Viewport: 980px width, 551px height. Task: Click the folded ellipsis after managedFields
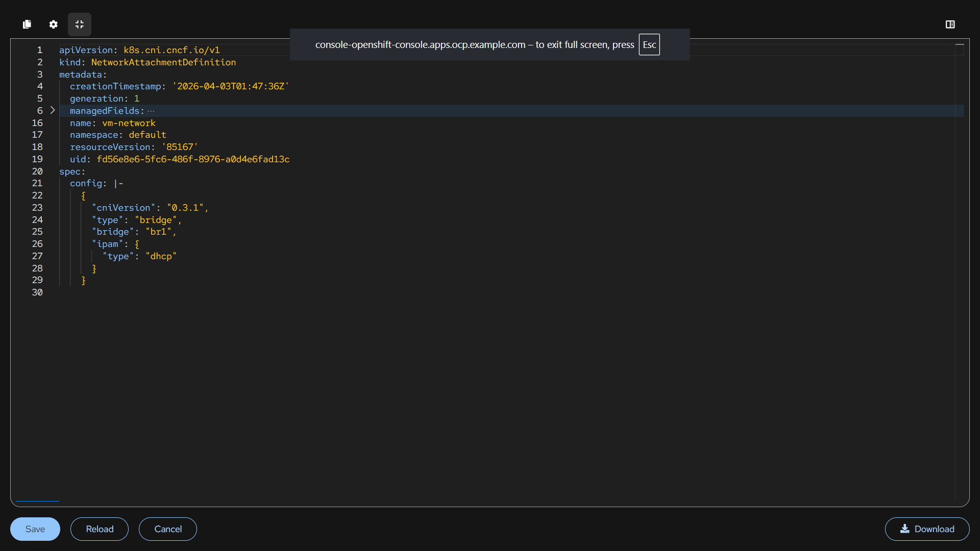coord(151,111)
